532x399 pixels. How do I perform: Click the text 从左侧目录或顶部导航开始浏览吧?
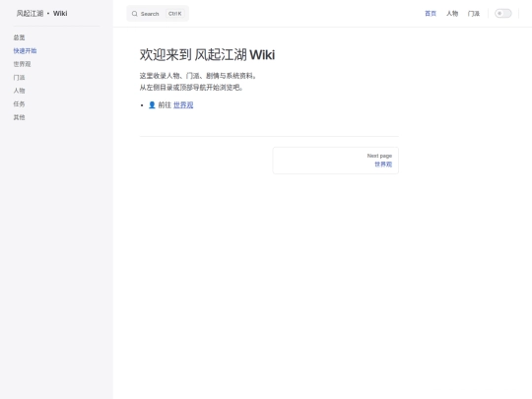click(191, 88)
